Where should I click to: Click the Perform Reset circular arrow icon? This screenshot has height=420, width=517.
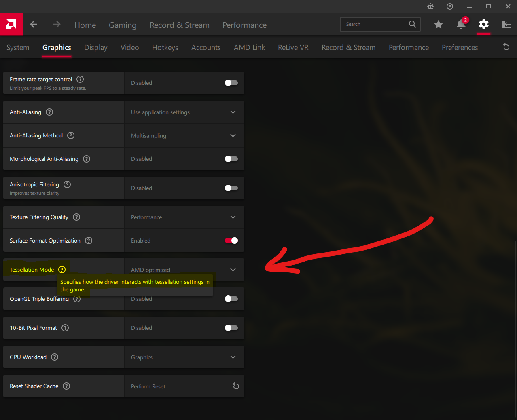coord(236,386)
